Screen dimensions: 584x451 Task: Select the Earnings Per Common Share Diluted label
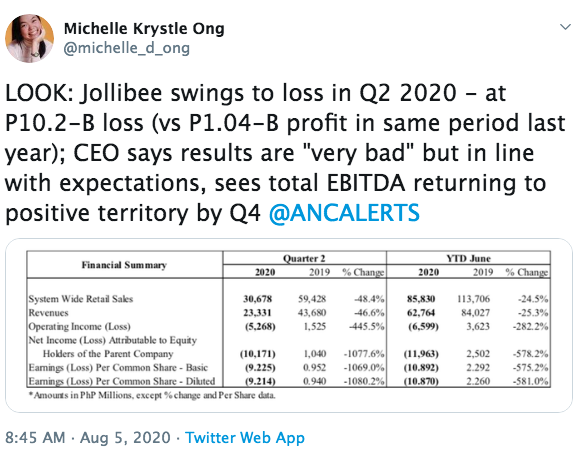tap(122, 381)
